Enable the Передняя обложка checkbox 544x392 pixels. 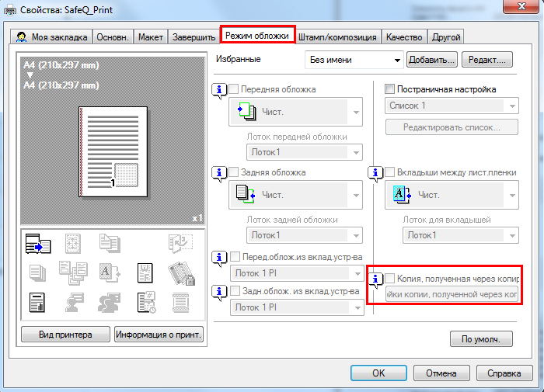point(234,89)
